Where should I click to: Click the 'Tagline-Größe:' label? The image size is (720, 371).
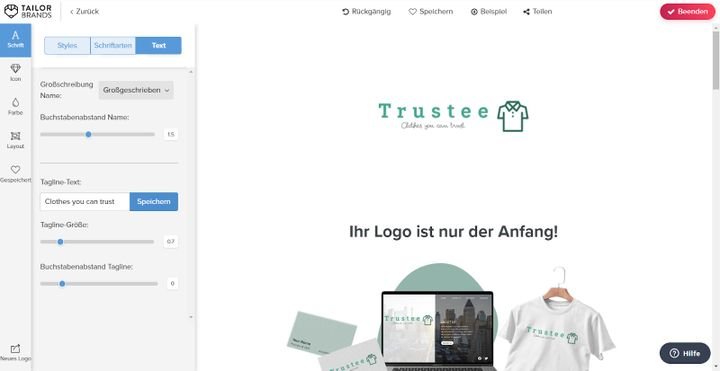tap(64, 225)
